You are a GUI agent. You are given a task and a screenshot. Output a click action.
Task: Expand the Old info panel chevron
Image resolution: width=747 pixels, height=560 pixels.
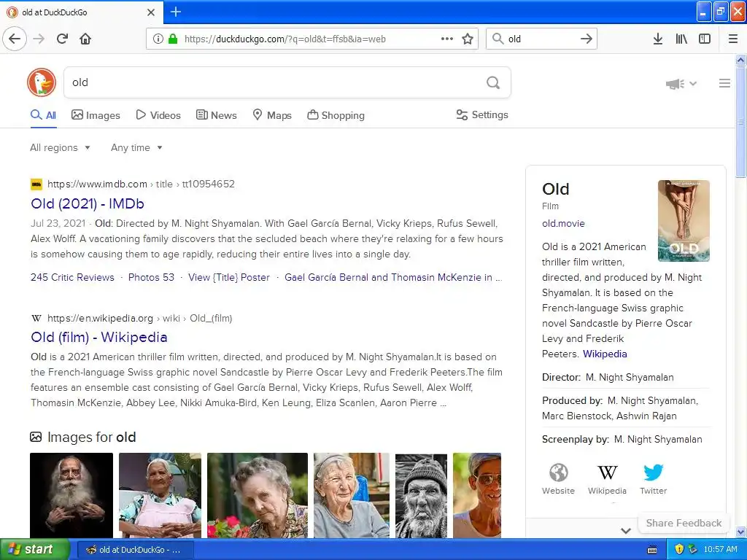626,531
